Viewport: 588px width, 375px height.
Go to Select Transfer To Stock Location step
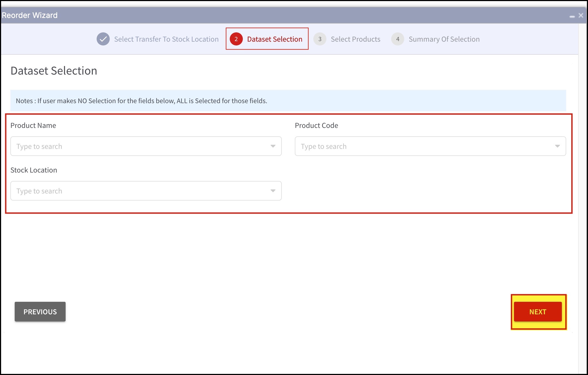click(166, 39)
